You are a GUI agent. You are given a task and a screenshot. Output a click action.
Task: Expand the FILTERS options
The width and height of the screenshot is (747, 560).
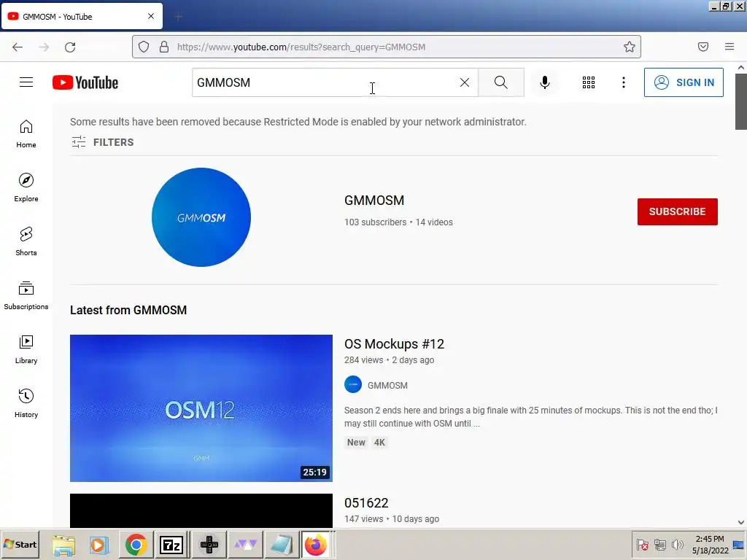[x=102, y=142]
